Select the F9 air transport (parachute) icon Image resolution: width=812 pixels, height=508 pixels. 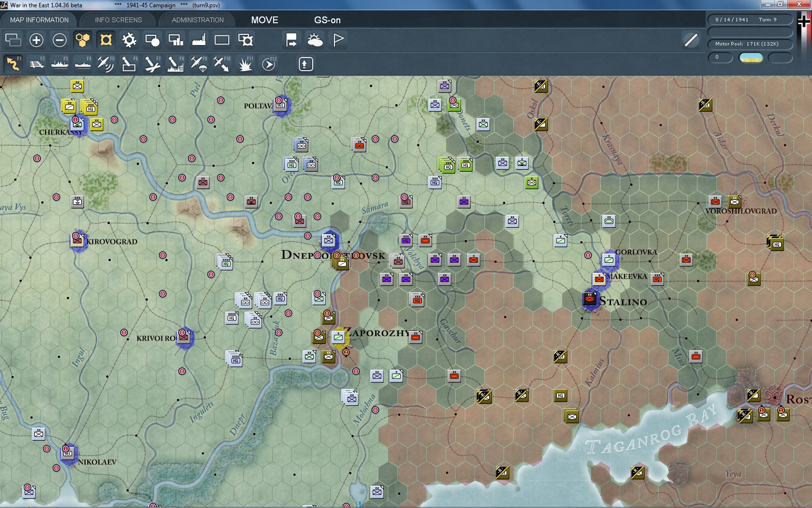coord(199,63)
